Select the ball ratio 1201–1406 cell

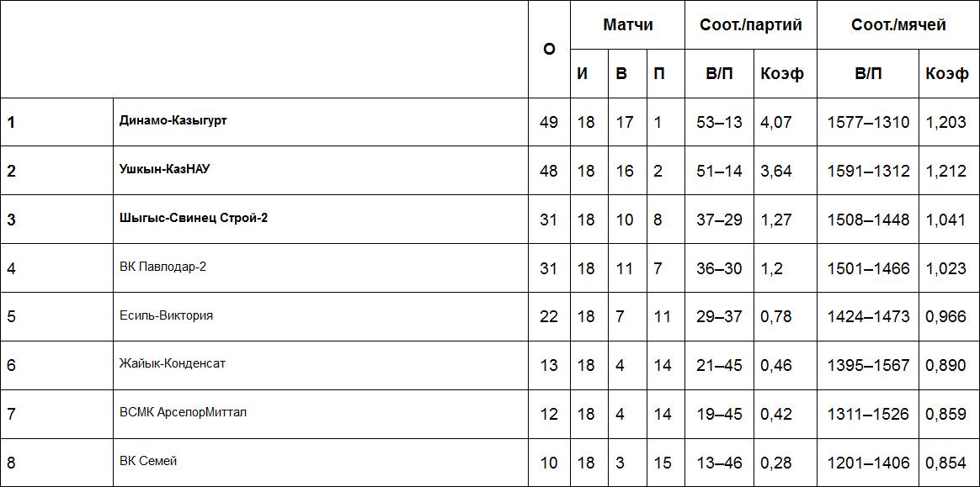coord(868,463)
